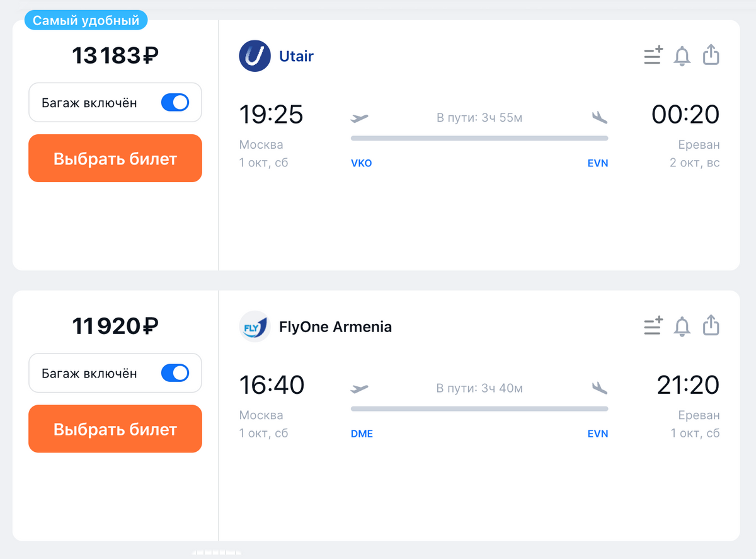Image resolution: width=756 pixels, height=559 pixels.
Task: Click the FlyOne Armenia airline name
Action: [335, 327]
